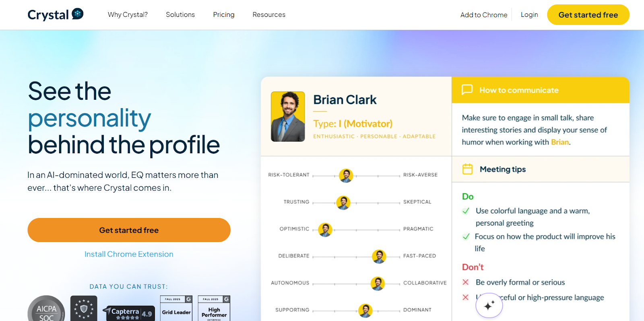The width and height of the screenshot is (644, 321).
Task: Click red X beside overly formal tip
Action: (x=466, y=282)
